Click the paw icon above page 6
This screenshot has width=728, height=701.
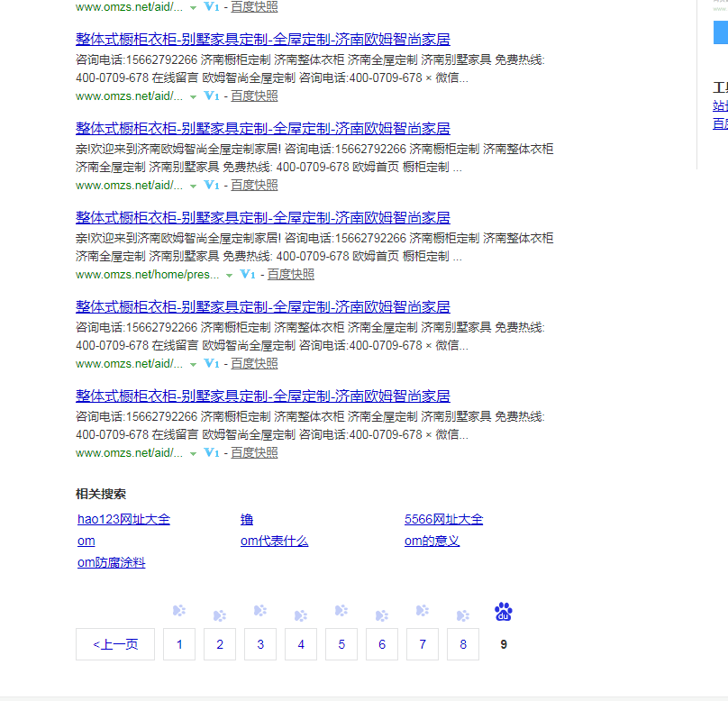pos(382,616)
